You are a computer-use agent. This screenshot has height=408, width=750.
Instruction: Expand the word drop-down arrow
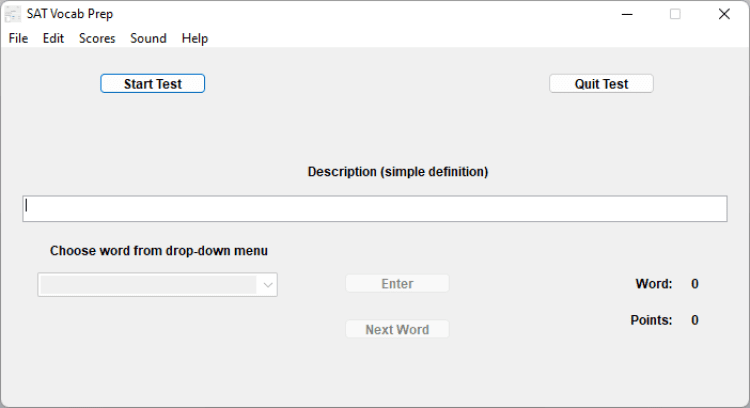click(x=267, y=285)
